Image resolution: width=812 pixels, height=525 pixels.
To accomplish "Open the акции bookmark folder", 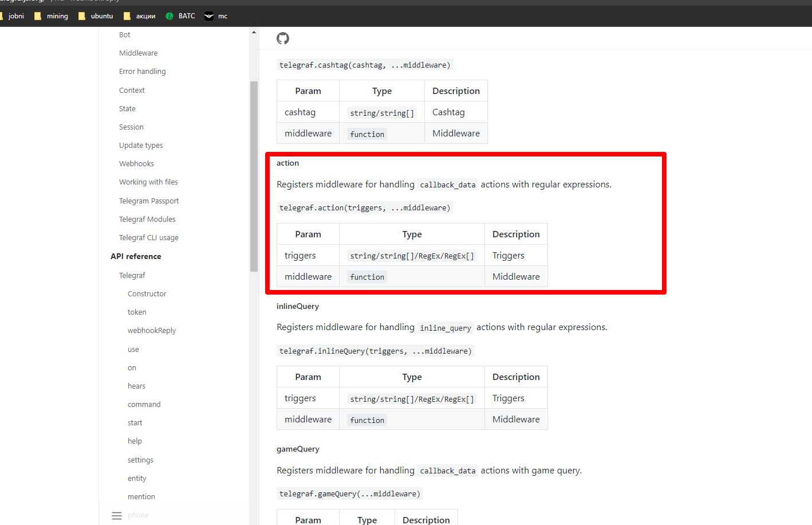I will (140, 16).
